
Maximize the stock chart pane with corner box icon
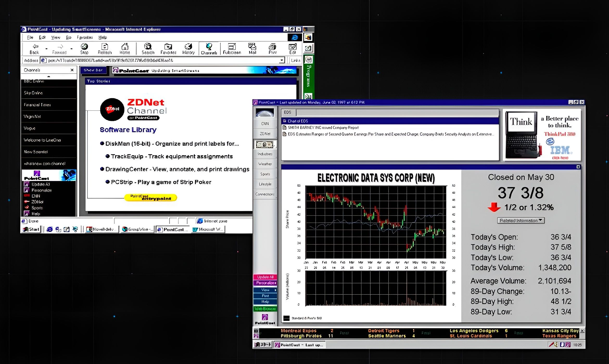[x=578, y=167]
